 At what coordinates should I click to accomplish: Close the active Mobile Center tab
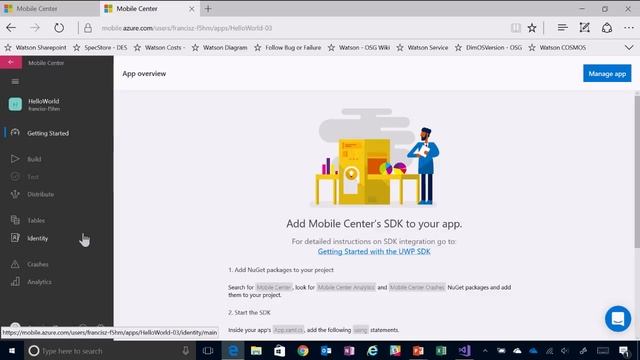pyautogui.click(x=191, y=9)
